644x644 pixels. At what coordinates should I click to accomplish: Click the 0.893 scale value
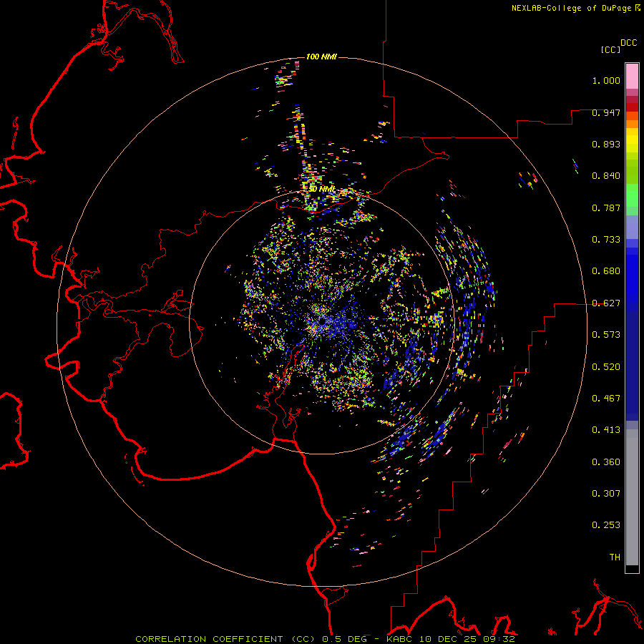tap(606, 144)
